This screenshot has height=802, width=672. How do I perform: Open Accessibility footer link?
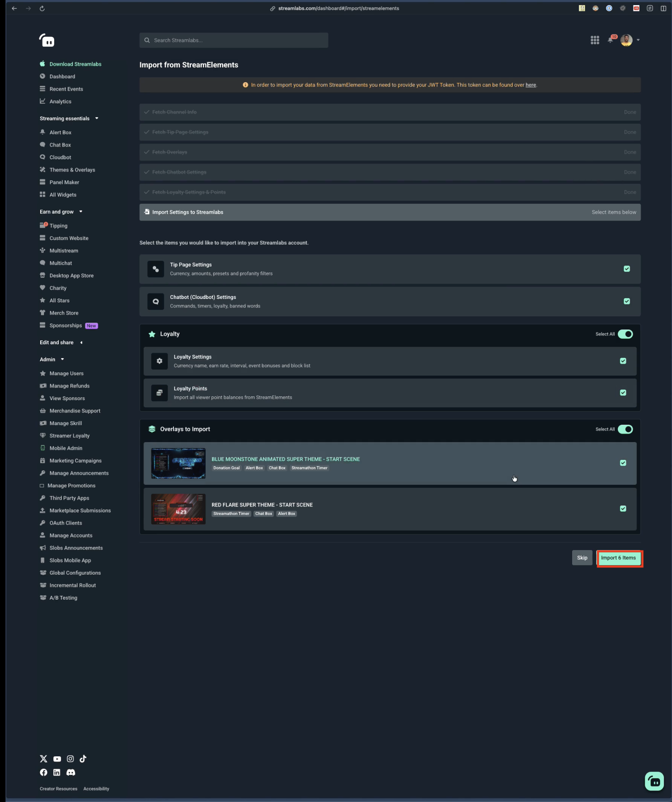pos(96,789)
